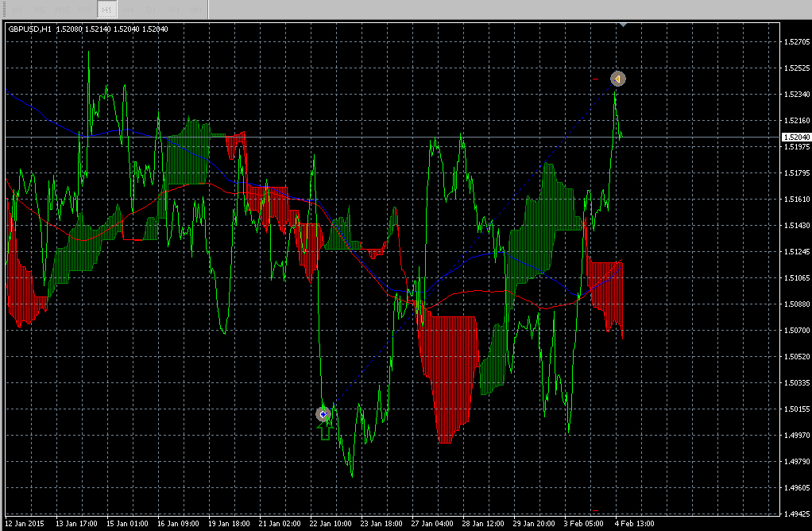This screenshot has height=531, width=812.
Task: Click the 15 Jan 01:00 time label
Action: [127, 524]
